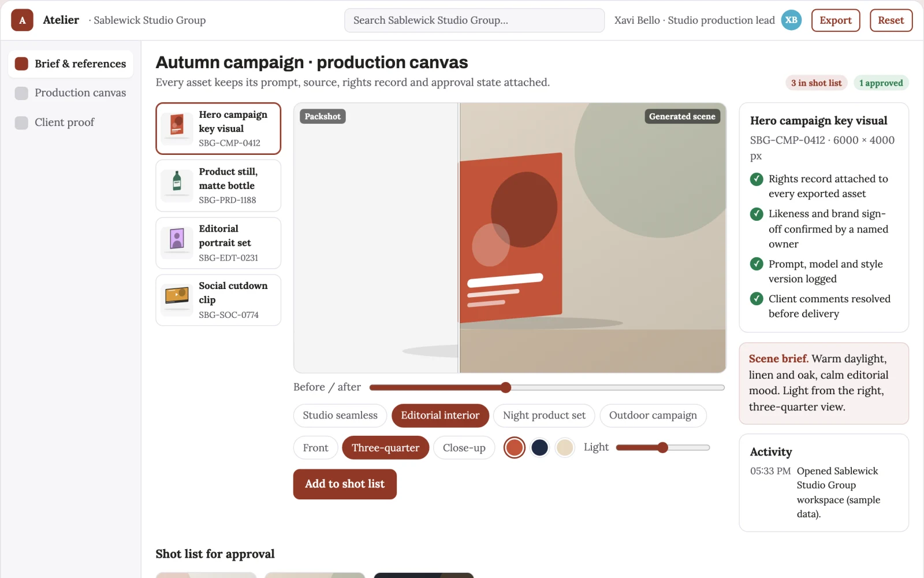
Task: Click the Light slider handle
Action: [x=663, y=447]
